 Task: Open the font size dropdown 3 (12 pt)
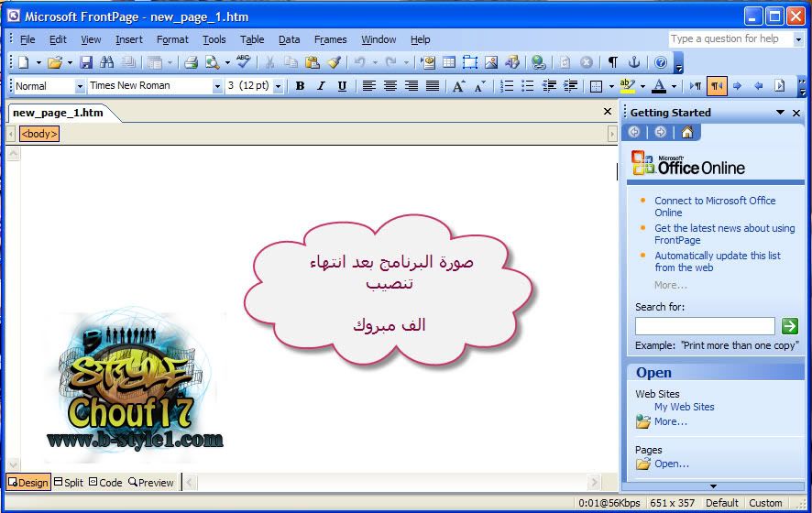pos(278,86)
